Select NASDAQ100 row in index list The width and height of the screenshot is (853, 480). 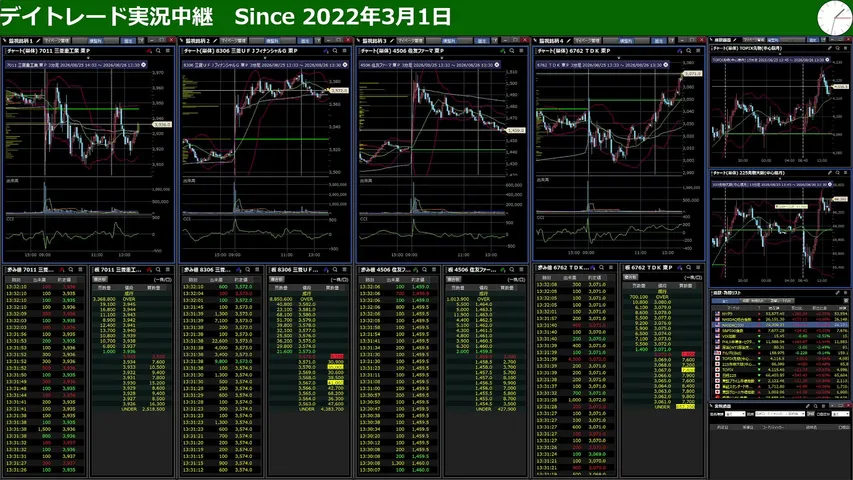(780, 325)
